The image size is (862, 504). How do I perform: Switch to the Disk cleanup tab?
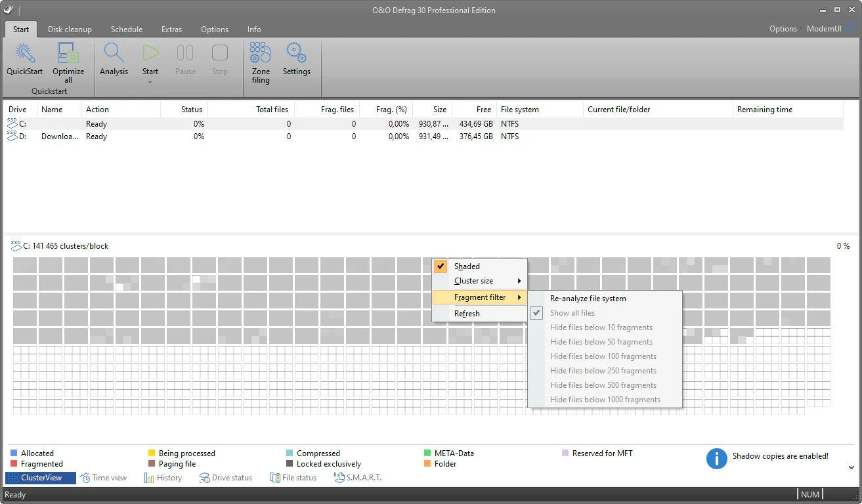click(x=70, y=30)
